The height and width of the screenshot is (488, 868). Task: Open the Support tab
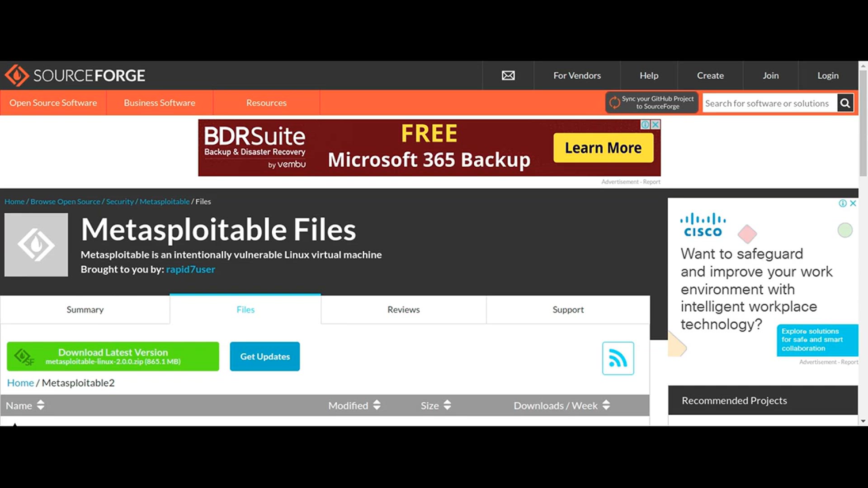568,310
